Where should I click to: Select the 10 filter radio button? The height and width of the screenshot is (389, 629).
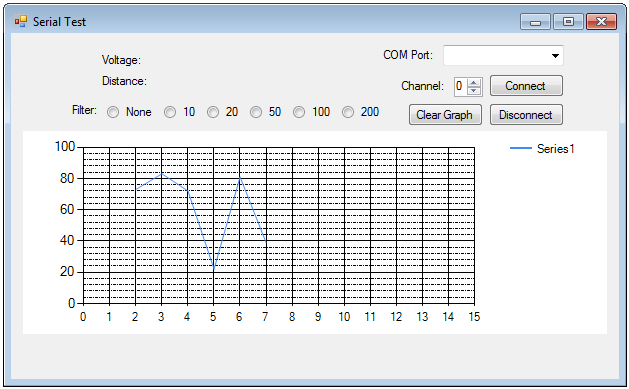[170, 112]
